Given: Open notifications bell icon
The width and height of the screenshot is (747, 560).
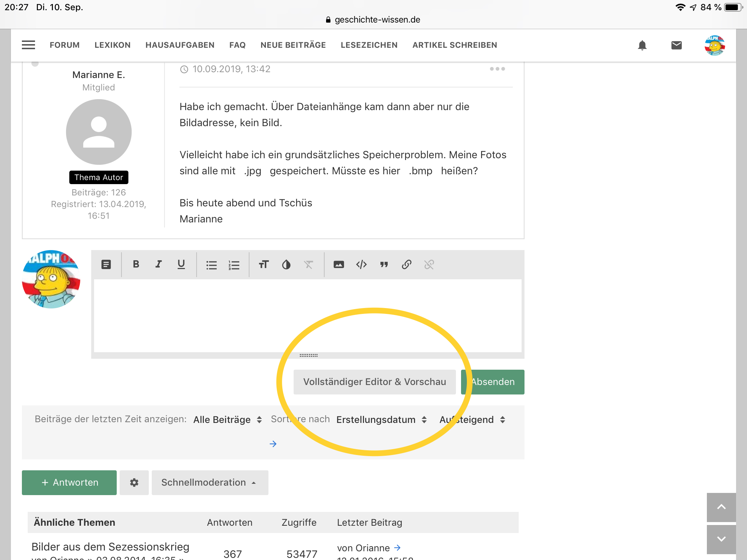Looking at the screenshot, I should [642, 45].
